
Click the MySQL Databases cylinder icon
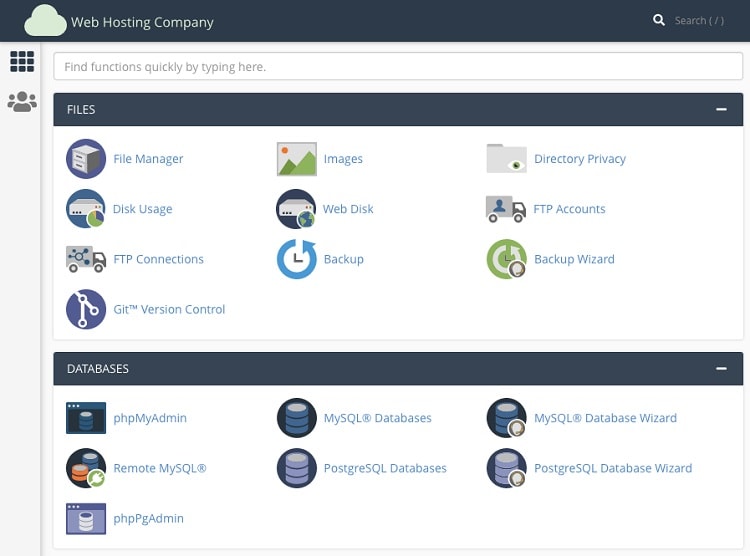[x=297, y=418]
